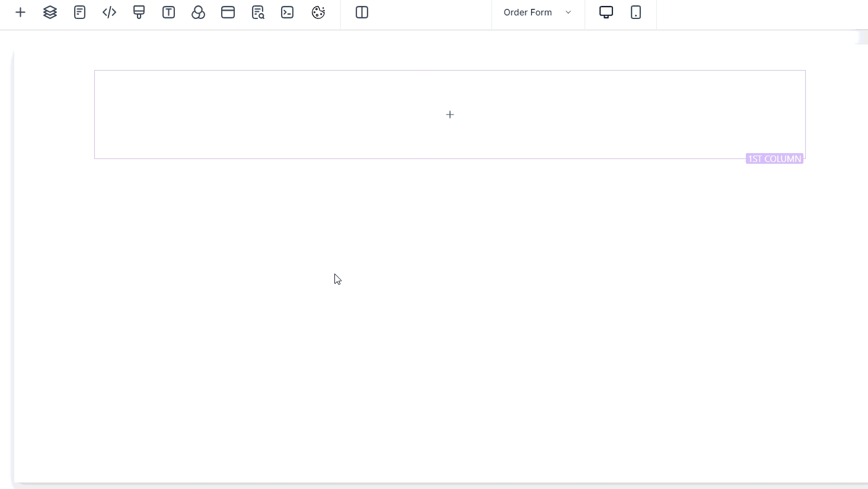
Task: Open the document page icon
Action: point(80,12)
